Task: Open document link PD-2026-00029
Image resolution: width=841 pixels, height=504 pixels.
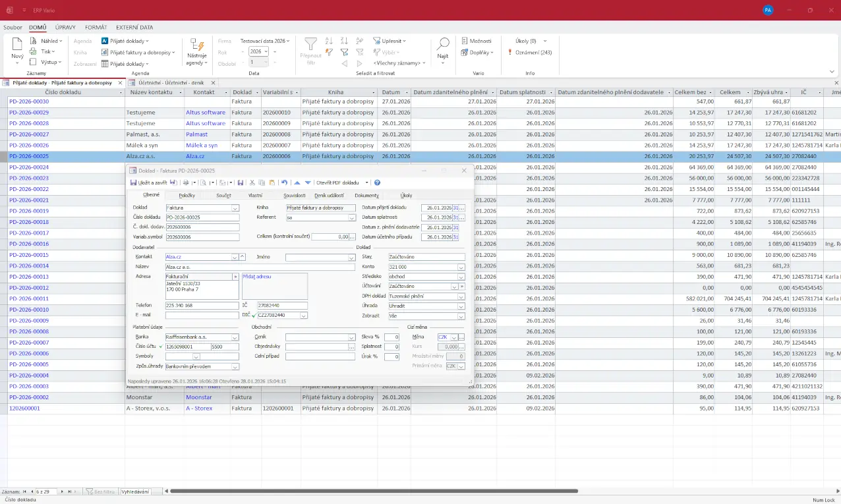Action: tap(29, 113)
